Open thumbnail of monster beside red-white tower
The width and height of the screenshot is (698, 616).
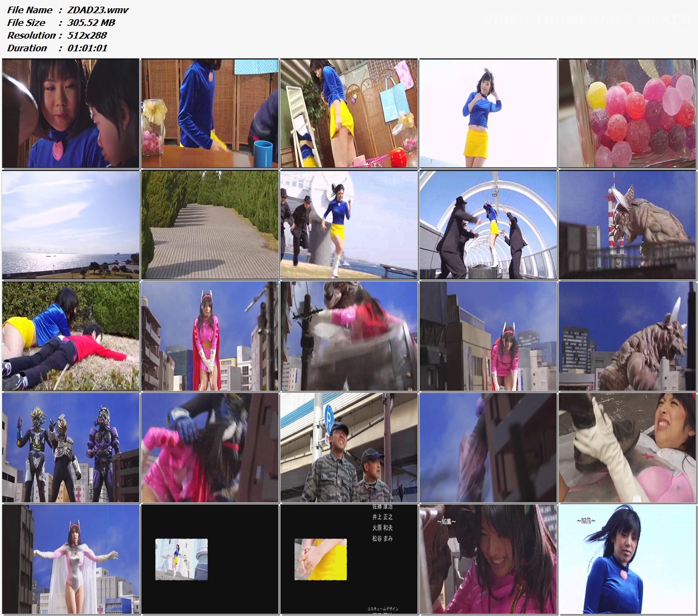point(627,225)
